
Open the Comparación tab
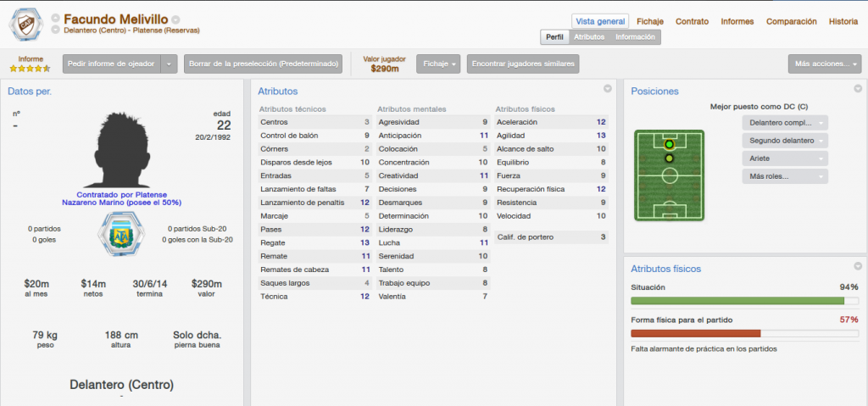(x=791, y=21)
